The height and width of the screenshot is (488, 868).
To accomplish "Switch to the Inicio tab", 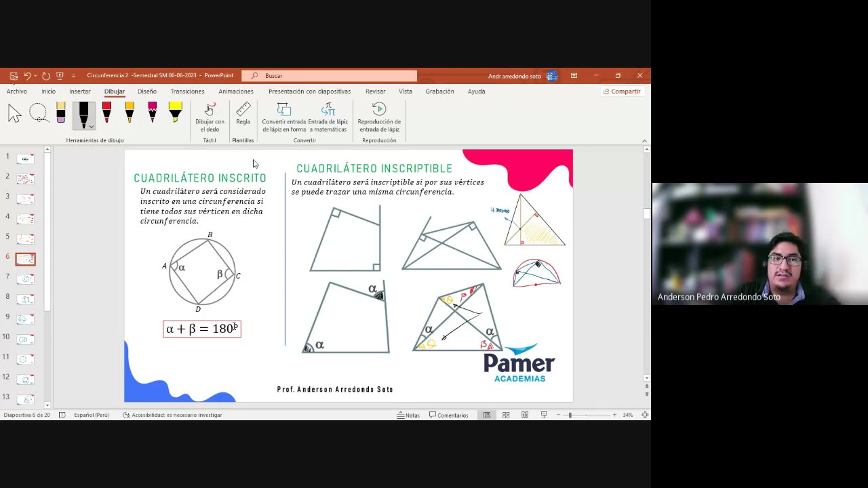I will (49, 91).
